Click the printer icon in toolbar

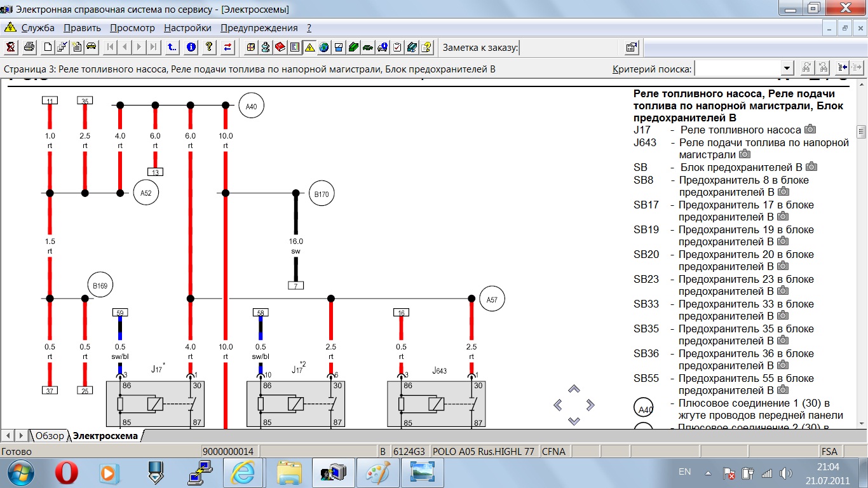point(29,47)
